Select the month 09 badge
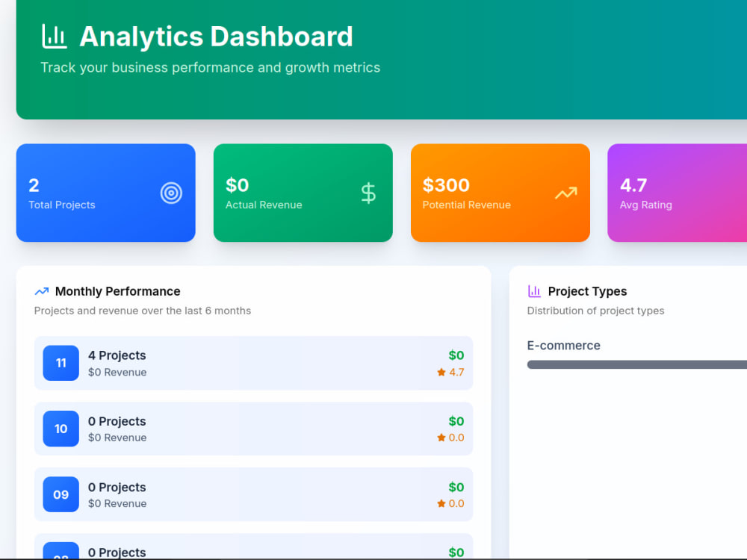This screenshot has height=560, width=747. click(x=61, y=494)
